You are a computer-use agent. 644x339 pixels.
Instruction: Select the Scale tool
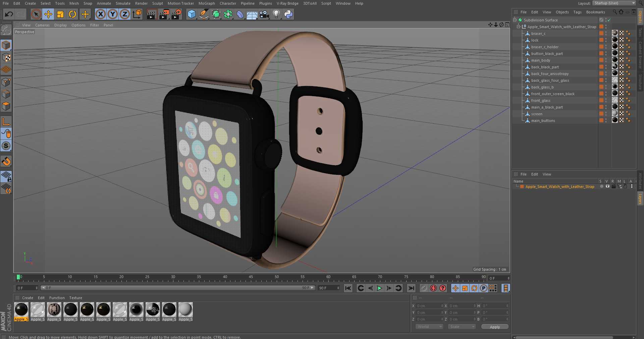[x=60, y=14]
